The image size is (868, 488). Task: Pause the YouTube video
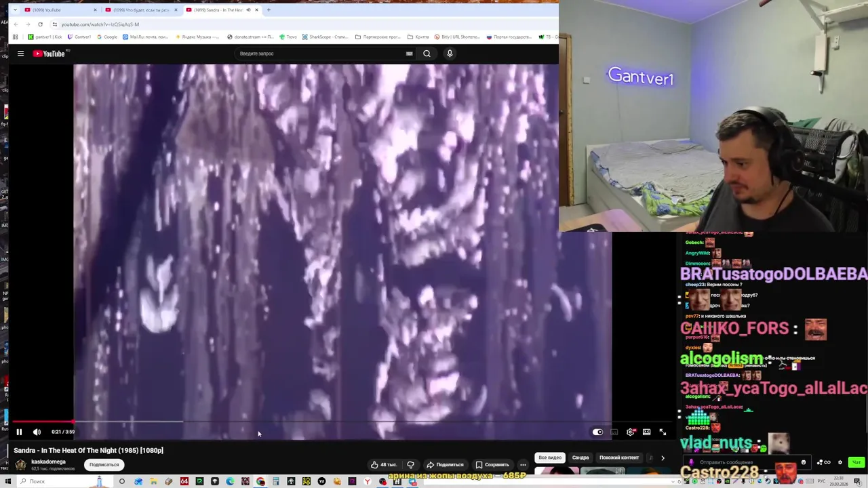(x=19, y=432)
